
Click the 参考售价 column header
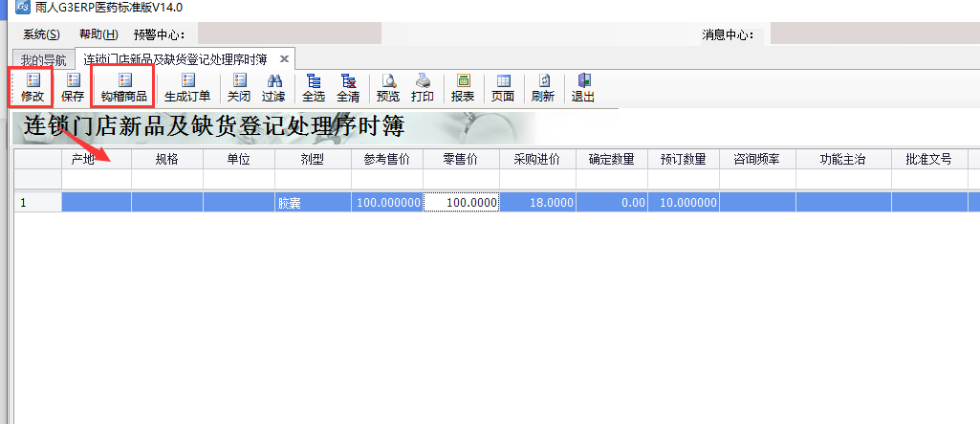point(387,160)
